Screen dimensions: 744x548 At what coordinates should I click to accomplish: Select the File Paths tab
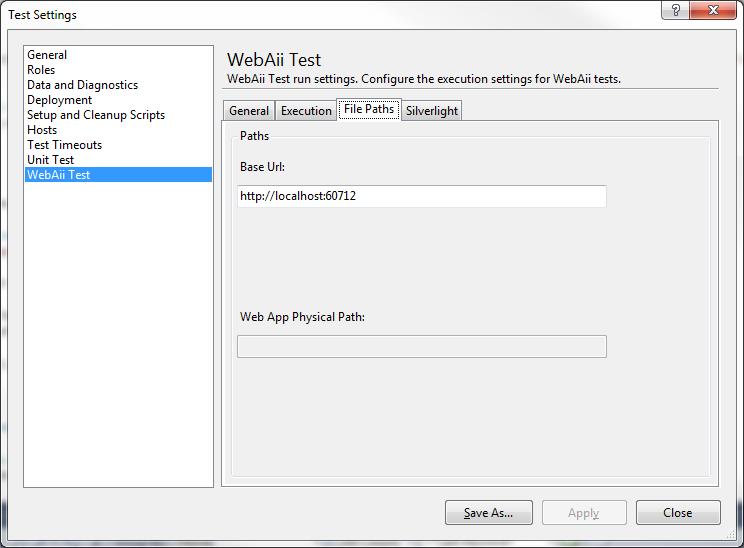pos(369,109)
